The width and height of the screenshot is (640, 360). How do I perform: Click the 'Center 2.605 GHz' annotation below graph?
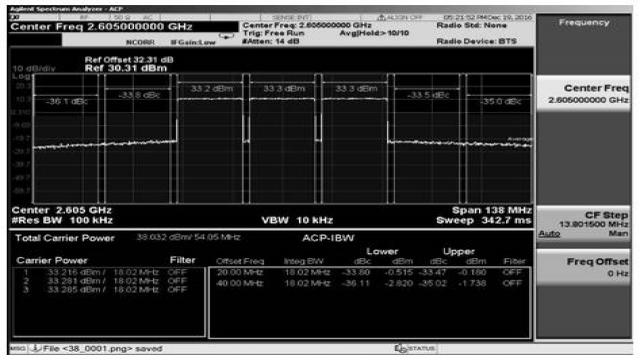62,210
